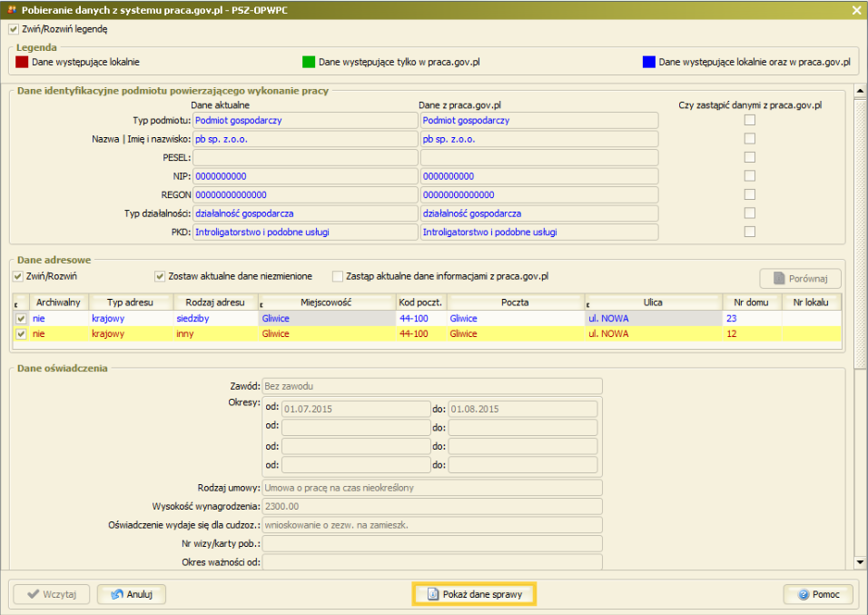Click the blue legend color square
This screenshot has width=868, height=615.
coord(649,62)
